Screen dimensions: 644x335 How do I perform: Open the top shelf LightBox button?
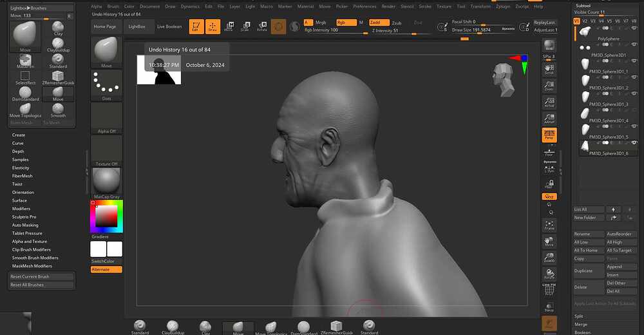137,26
